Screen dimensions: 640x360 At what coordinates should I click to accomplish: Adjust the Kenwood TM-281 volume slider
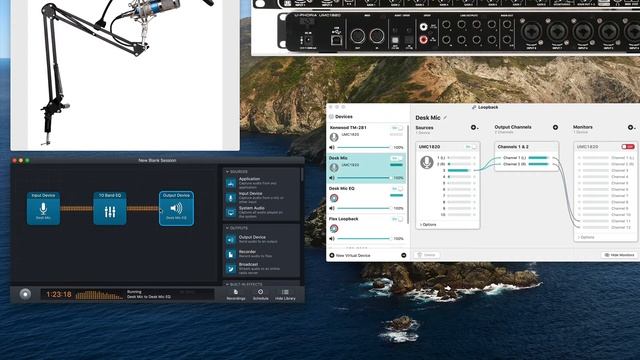click(x=364, y=147)
